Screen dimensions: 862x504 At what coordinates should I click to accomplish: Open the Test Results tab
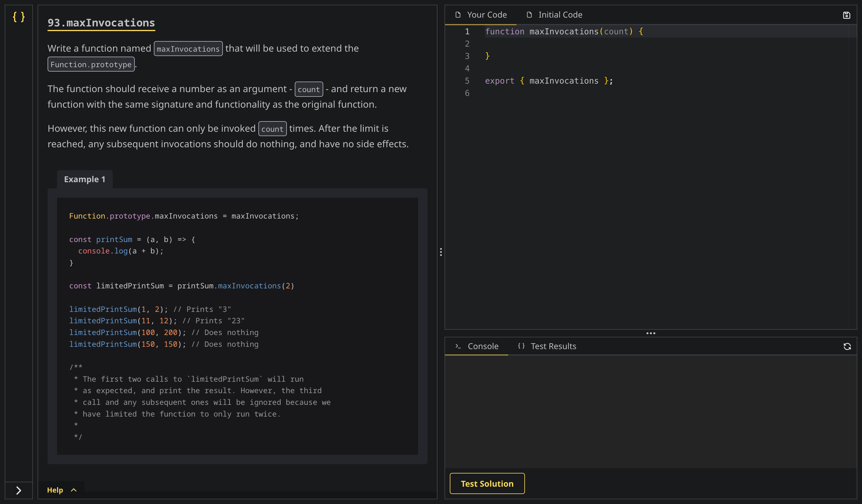point(547,346)
